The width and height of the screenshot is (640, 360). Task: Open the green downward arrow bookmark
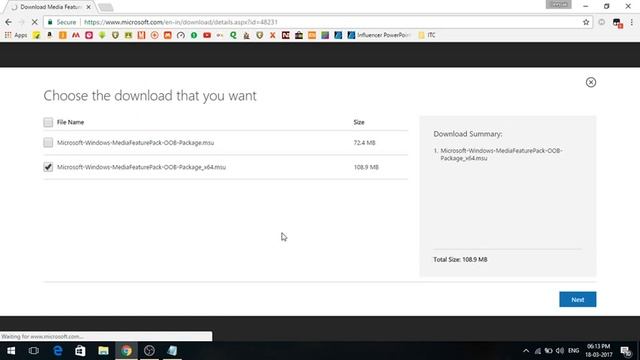(102, 36)
